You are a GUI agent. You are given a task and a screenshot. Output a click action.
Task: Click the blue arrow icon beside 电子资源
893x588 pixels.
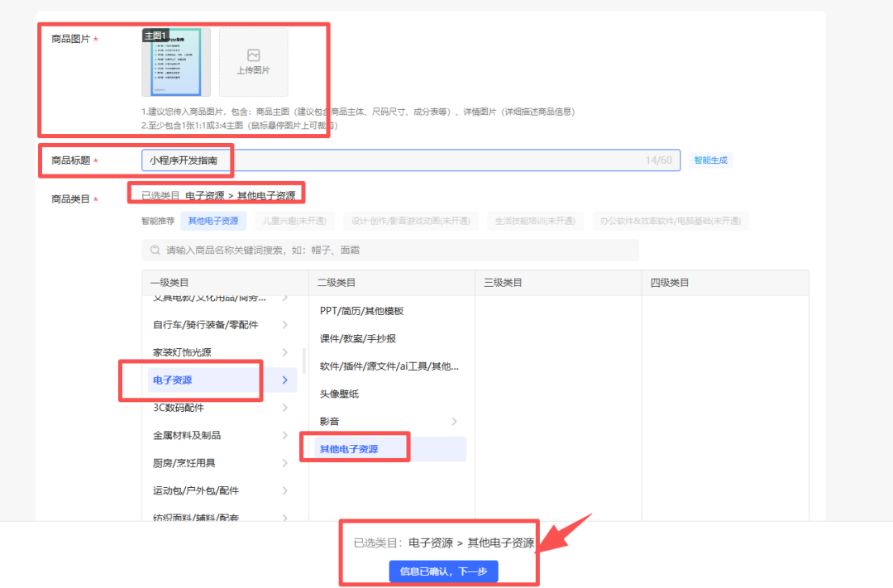pyautogui.click(x=284, y=380)
